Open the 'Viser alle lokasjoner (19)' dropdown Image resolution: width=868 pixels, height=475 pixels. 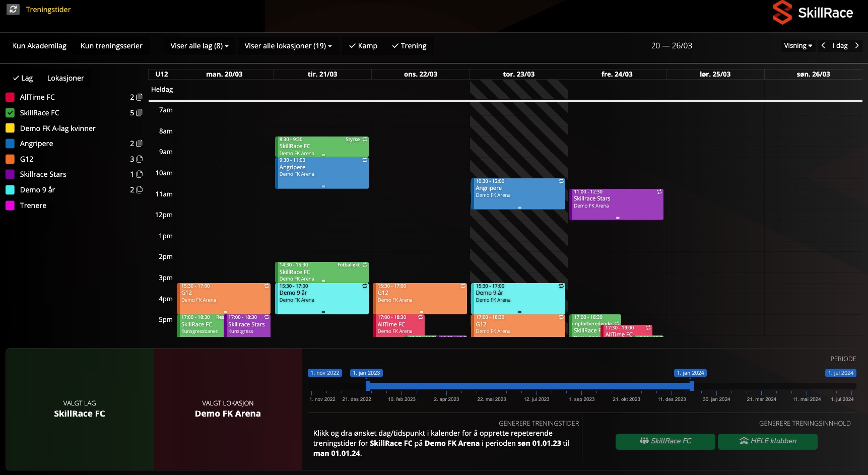pos(288,46)
